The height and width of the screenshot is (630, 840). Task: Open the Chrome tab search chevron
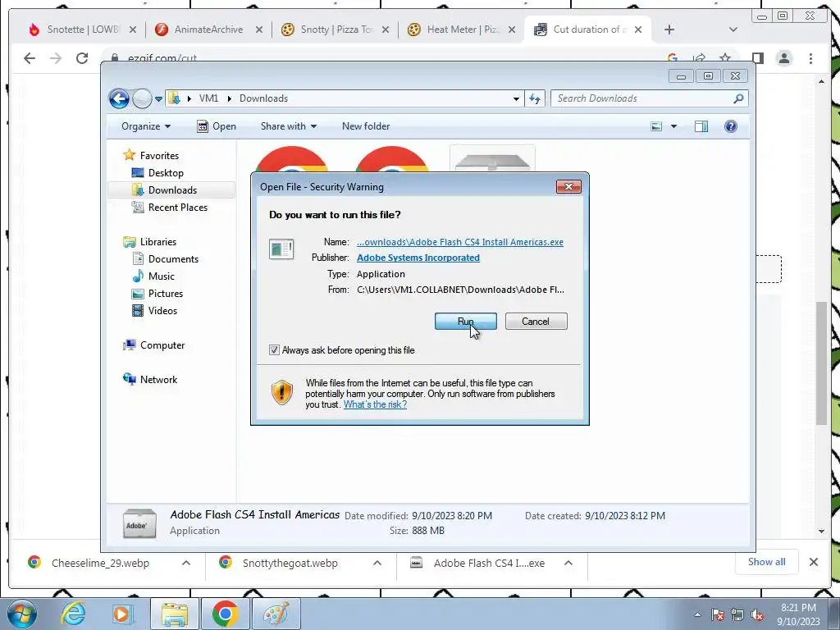(x=733, y=30)
